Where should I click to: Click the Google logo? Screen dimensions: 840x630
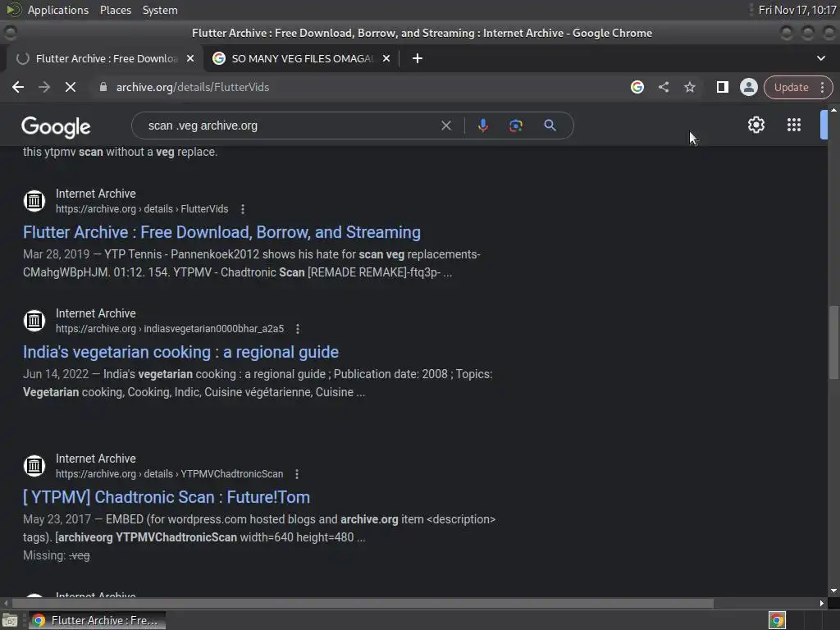[56, 127]
